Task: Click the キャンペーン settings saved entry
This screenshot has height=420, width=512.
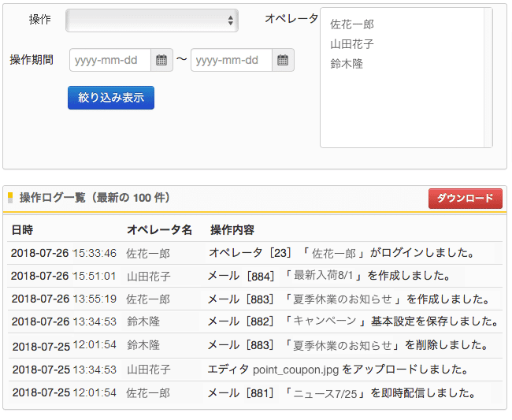Action: [352, 322]
